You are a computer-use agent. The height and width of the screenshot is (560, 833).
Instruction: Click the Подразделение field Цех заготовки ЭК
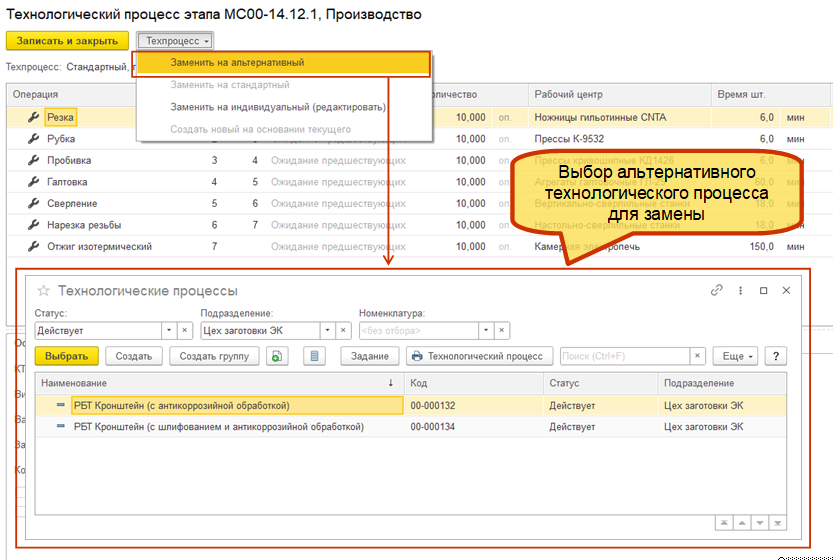261,330
